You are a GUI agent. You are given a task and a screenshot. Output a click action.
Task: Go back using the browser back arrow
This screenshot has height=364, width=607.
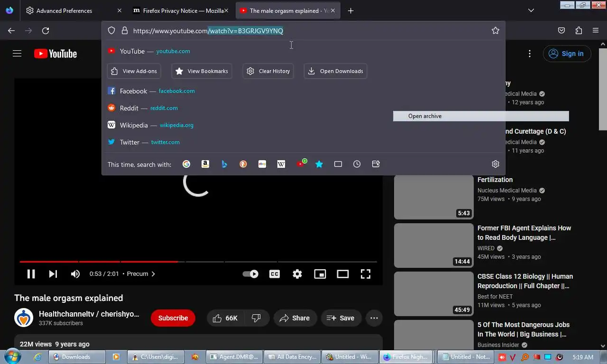pyautogui.click(x=11, y=31)
